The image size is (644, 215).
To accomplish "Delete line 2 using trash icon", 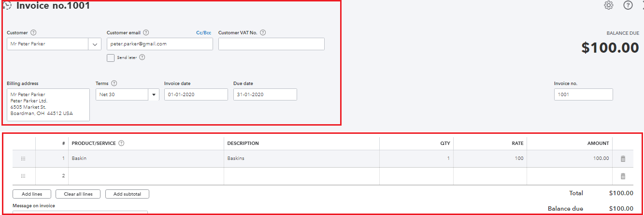I will [623, 176].
